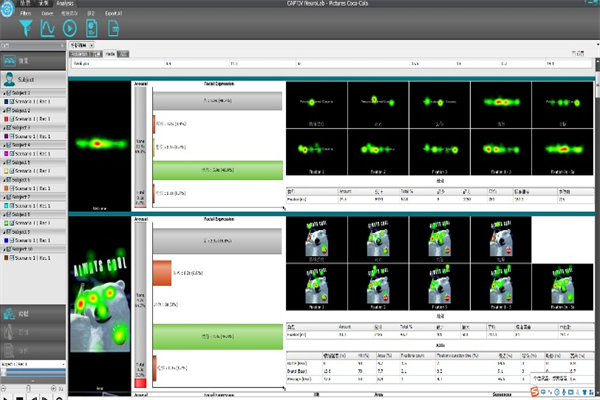Click the Fixation 1 heatmap thumbnail of polar bear
This screenshot has height=400, width=600.
tap(316, 287)
